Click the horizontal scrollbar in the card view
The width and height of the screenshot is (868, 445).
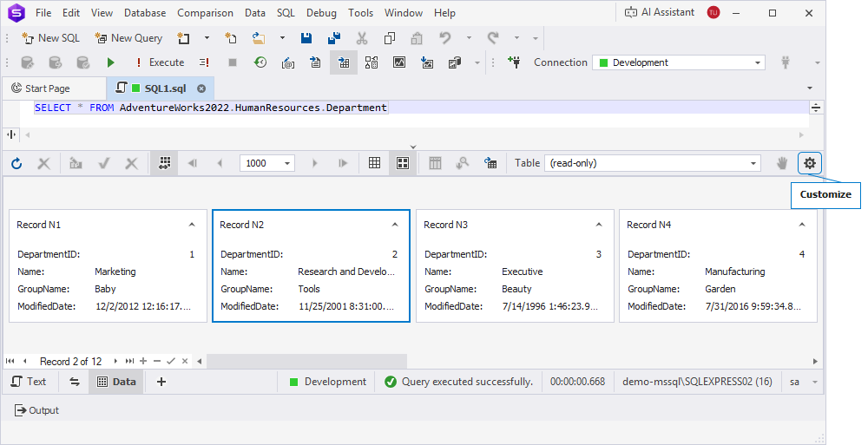307,361
